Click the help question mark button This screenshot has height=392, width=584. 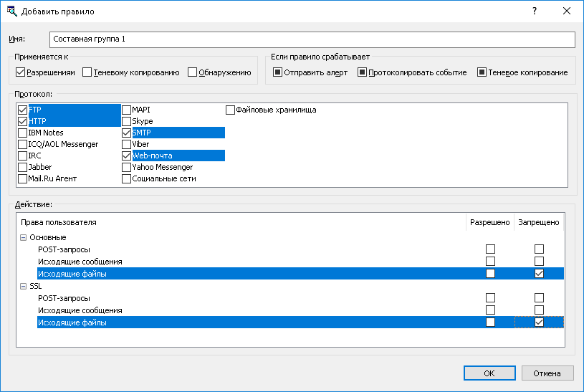pos(535,11)
